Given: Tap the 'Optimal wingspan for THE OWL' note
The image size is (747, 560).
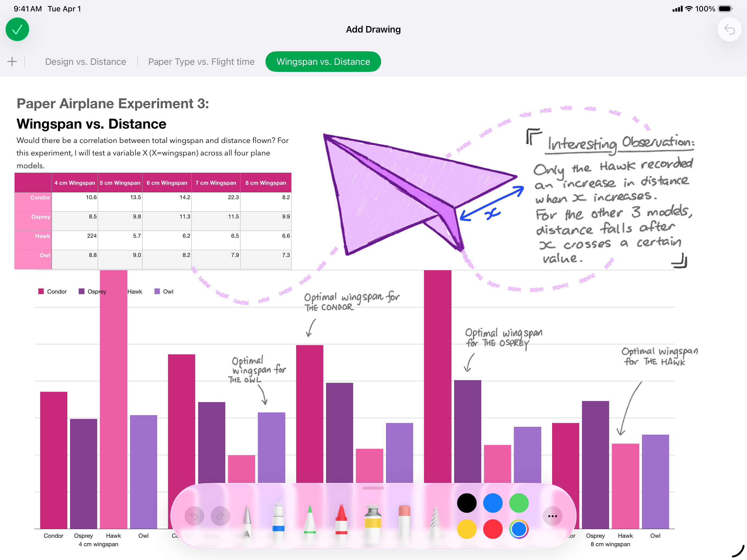Looking at the screenshot, I should [257, 370].
